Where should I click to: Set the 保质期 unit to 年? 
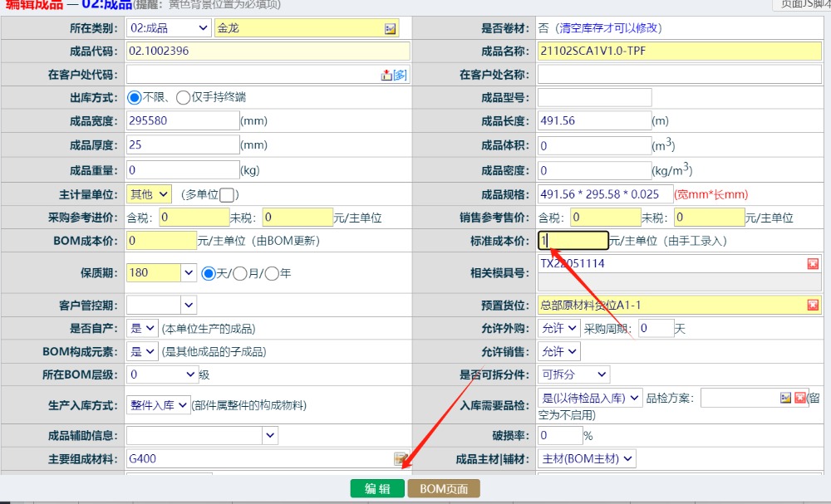click(271, 273)
